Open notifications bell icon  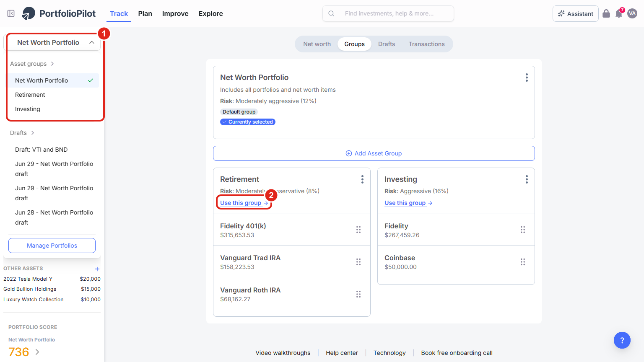619,14
